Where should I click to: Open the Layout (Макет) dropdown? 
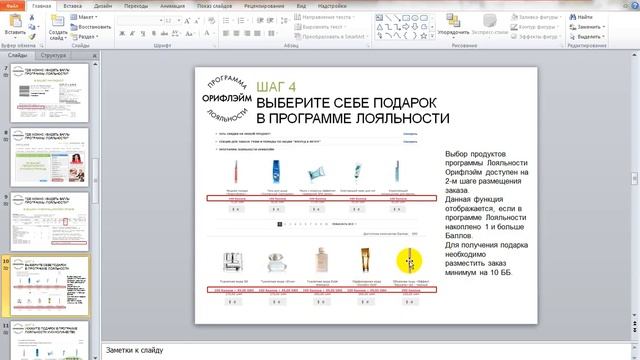click(84, 17)
